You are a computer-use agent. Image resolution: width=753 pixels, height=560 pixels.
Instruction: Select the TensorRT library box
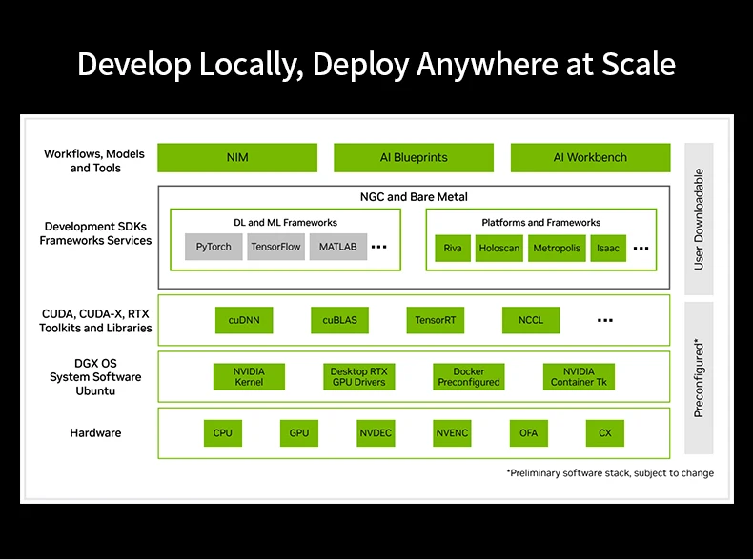point(435,320)
